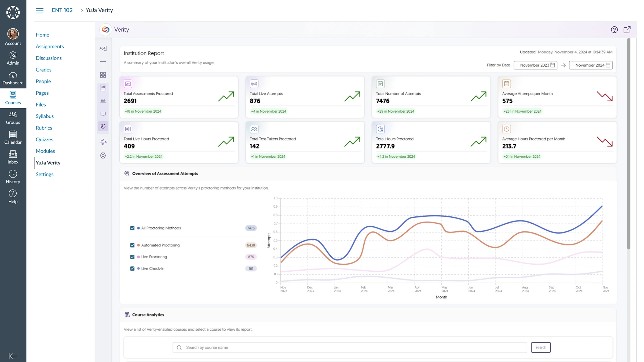The width and height of the screenshot is (644, 362).
Task: Click the Search button for courses
Action: pos(541,347)
